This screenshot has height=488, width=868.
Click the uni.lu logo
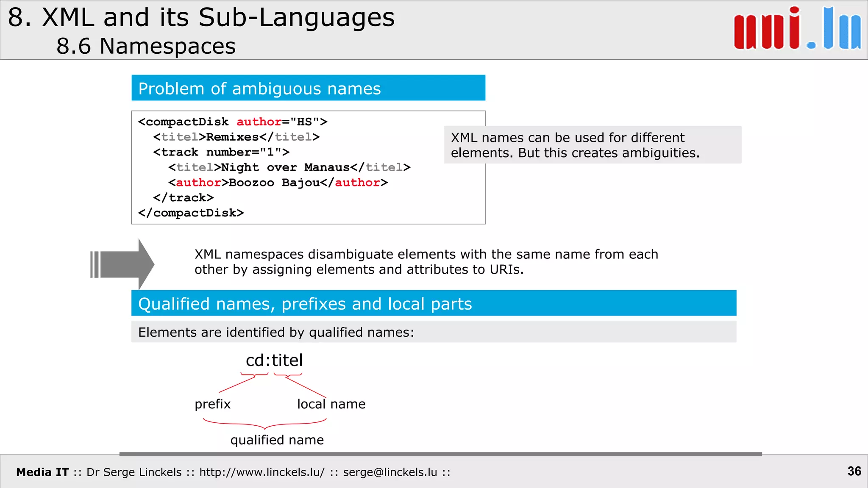(798, 28)
